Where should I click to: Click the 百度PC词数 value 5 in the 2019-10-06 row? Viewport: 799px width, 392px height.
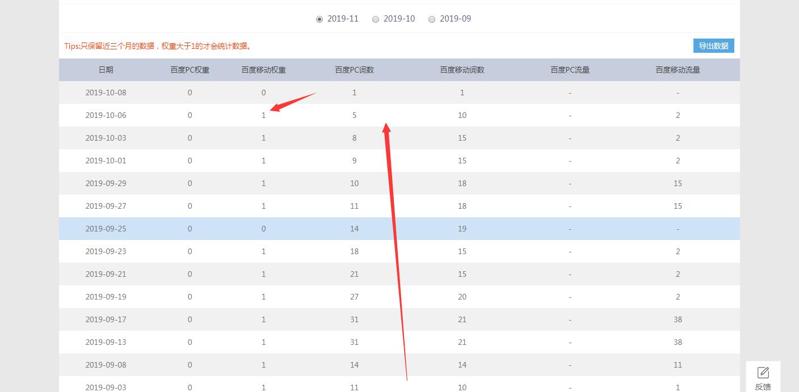pyautogui.click(x=354, y=115)
